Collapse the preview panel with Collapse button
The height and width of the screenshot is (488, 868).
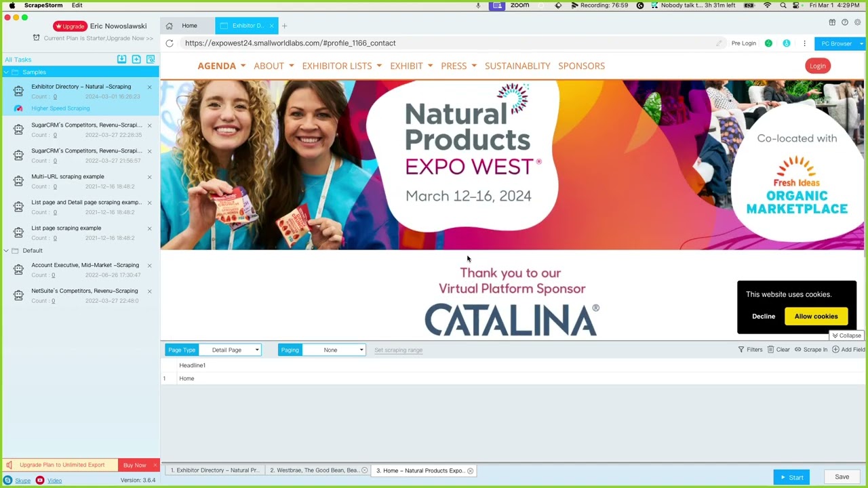pos(846,335)
